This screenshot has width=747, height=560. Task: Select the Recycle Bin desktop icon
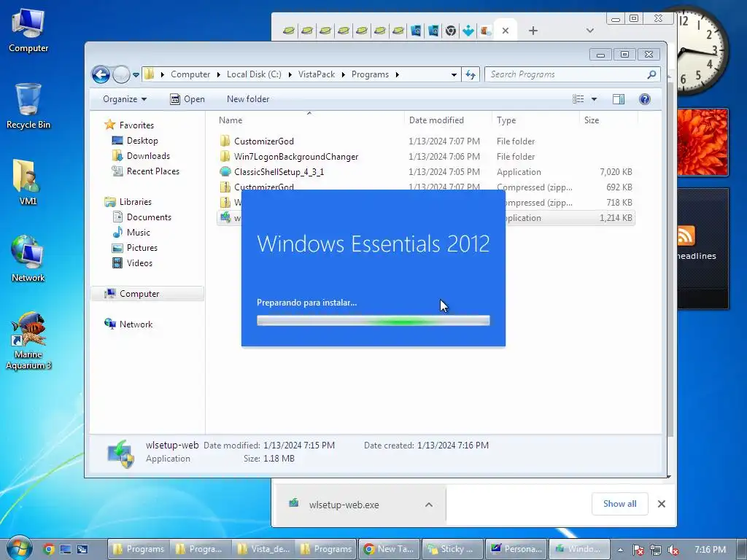click(28, 106)
